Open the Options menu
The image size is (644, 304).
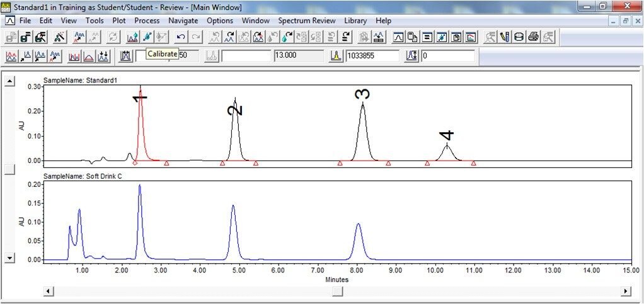(220, 21)
